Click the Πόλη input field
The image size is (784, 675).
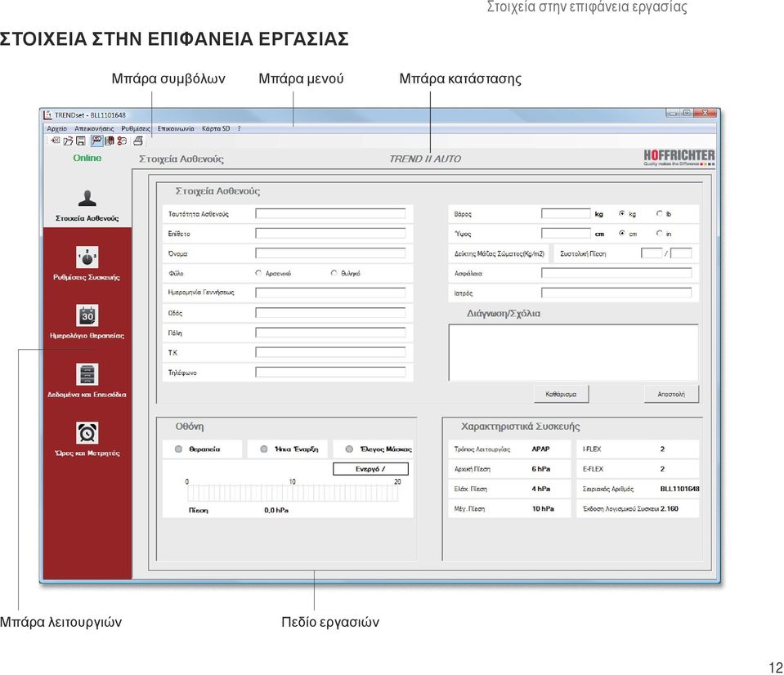click(x=330, y=333)
